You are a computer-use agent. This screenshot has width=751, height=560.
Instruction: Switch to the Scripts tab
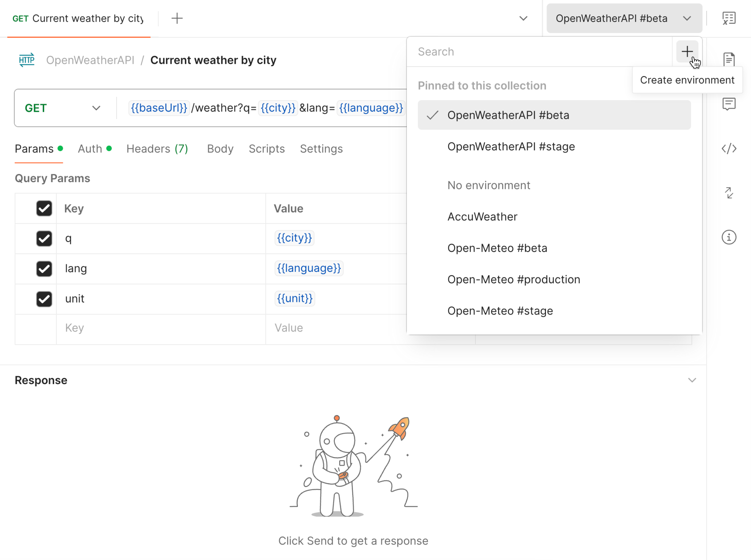(267, 148)
